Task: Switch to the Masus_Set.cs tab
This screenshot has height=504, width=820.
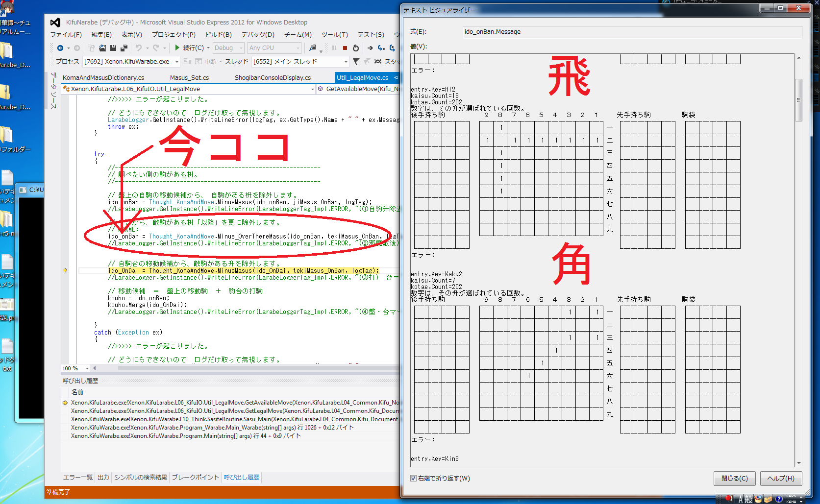Action: pyautogui.click(x=189, y=78)
